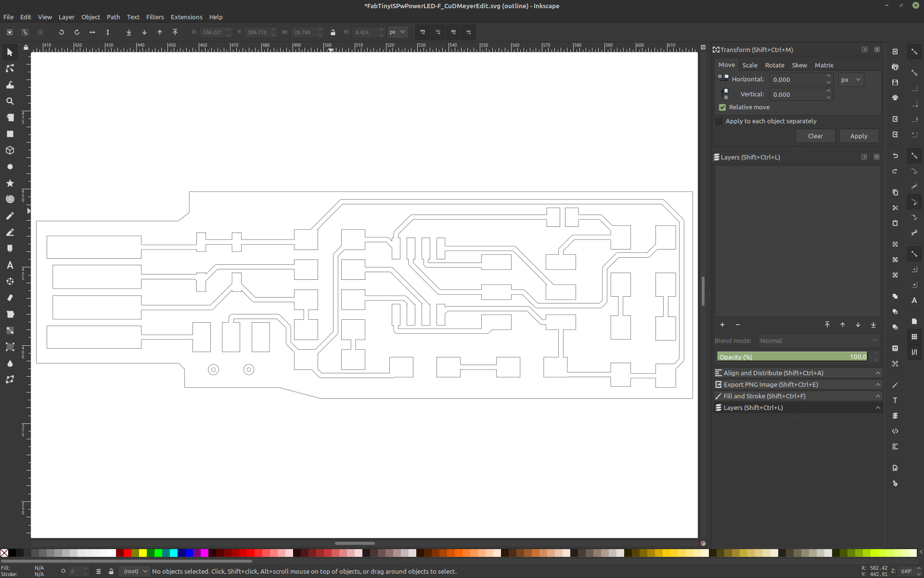Select the Spiral tool
Image resolution: width=924 pixels, height=578 pixels.
[x=10, y=199]
